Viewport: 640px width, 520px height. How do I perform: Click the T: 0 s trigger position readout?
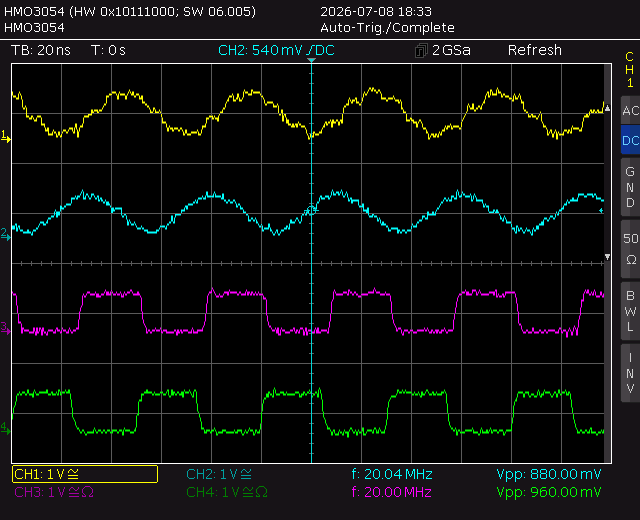click(x=108, y=50)
